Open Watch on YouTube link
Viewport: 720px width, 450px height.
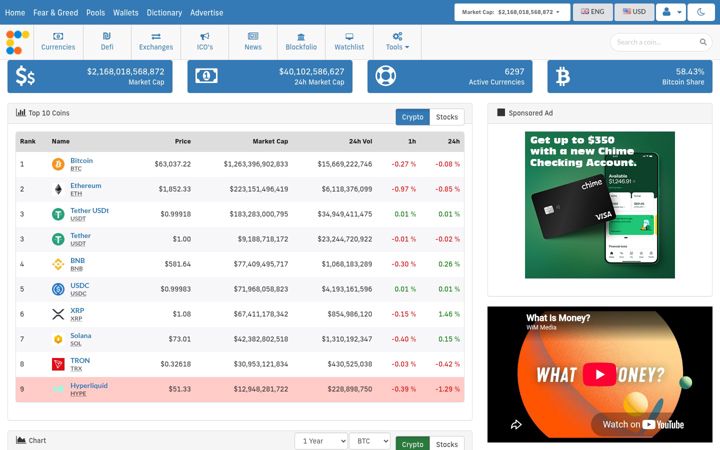pos(643,425)
